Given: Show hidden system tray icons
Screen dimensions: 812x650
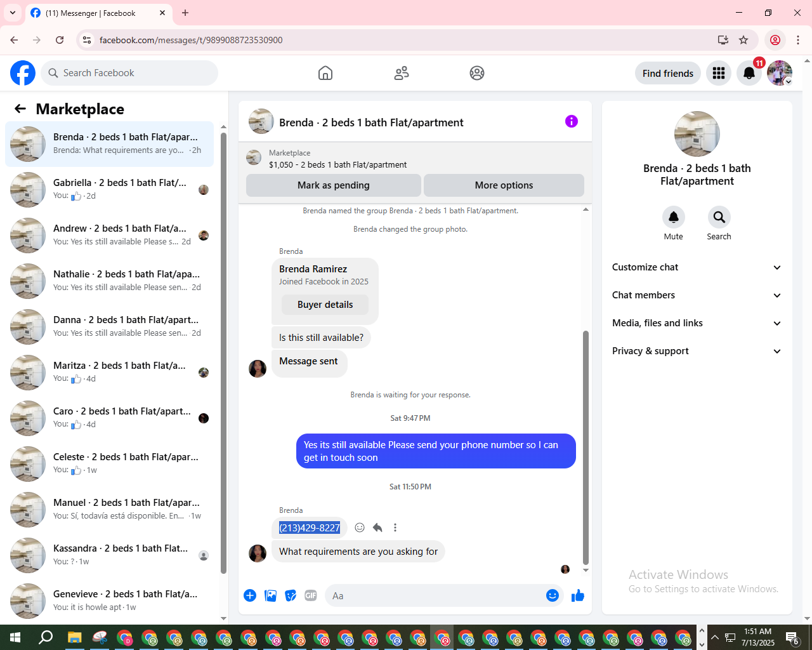Looking at the screenshot, I should pos(715,637).
